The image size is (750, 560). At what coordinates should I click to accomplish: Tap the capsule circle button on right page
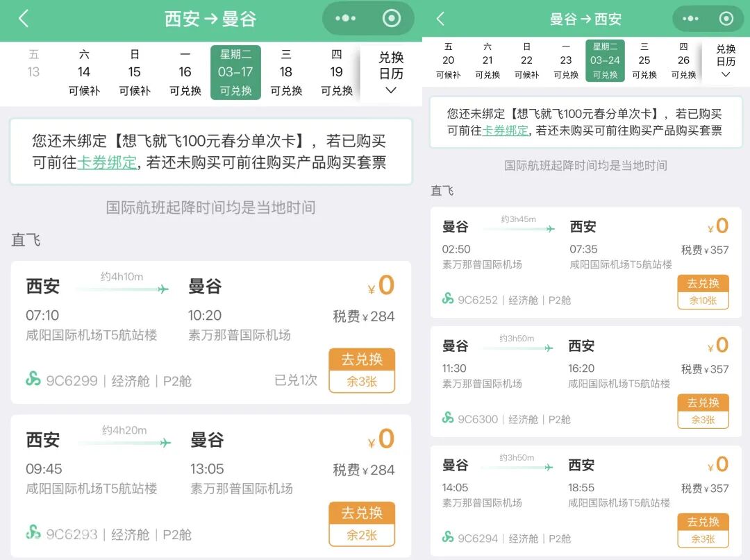pyautogui.click(x=726, y=19)
